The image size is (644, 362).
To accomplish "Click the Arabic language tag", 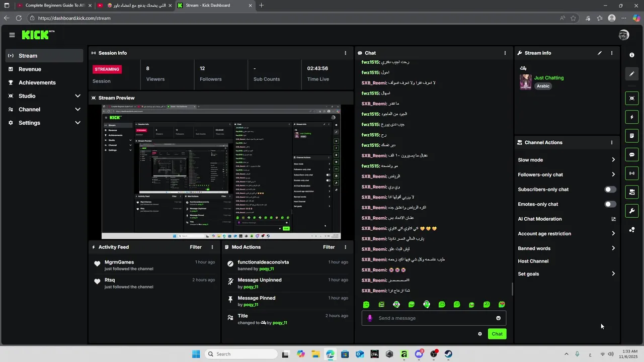I will point(543,86).
